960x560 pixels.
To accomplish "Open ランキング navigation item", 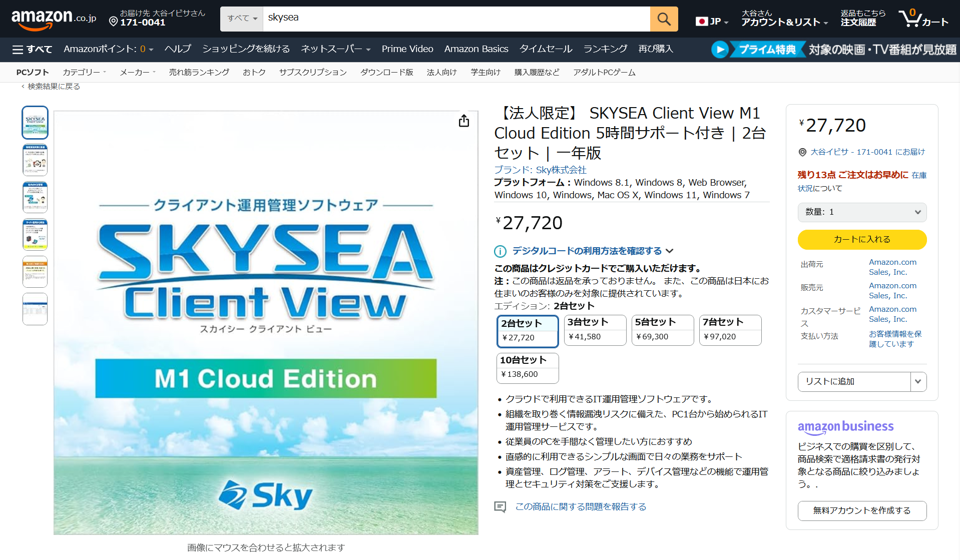I will [605, 49].
